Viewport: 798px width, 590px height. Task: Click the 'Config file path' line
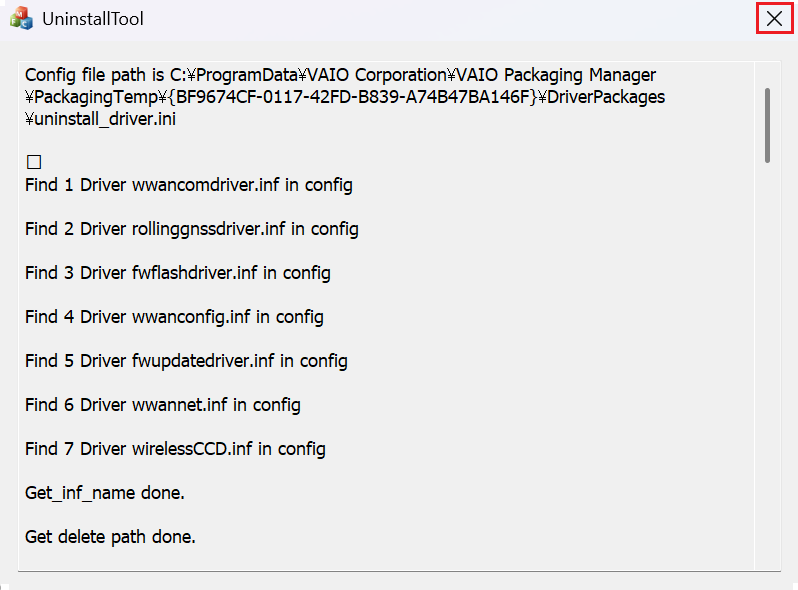click(x=340, y=75)
